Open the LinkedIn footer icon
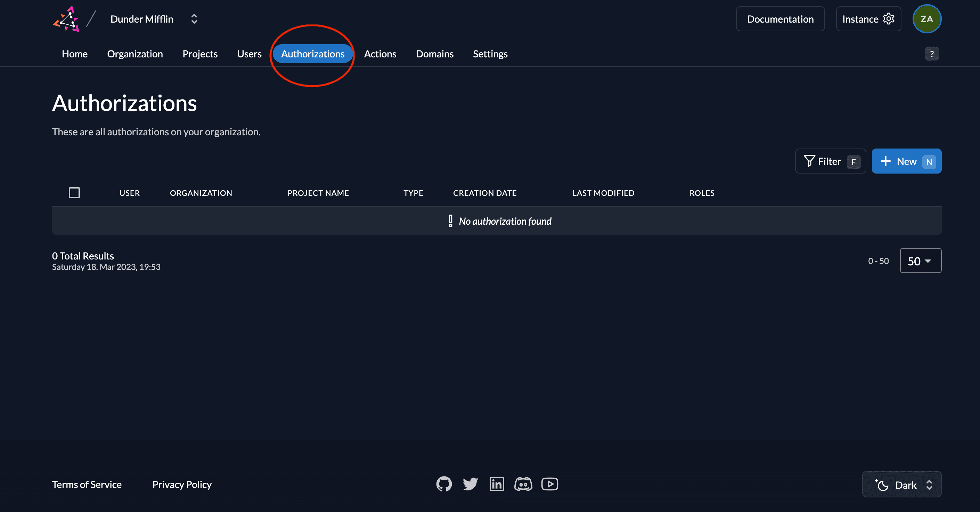 pyautogui.click(x=497, y=484)
